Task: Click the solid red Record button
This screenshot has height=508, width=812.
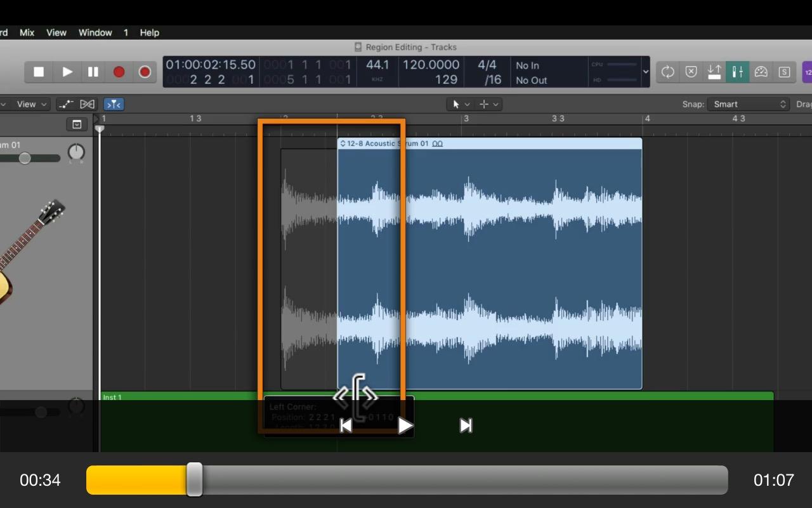Action: (119, 72)
